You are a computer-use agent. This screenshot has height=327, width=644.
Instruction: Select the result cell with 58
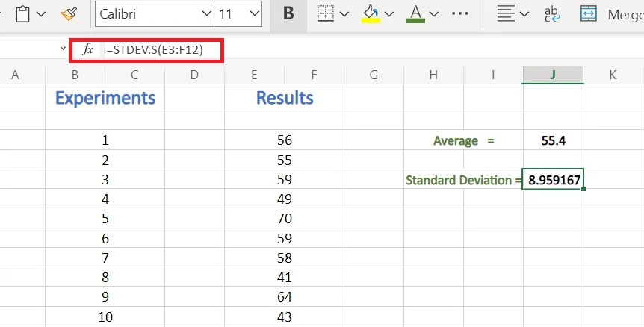(284, 258)
